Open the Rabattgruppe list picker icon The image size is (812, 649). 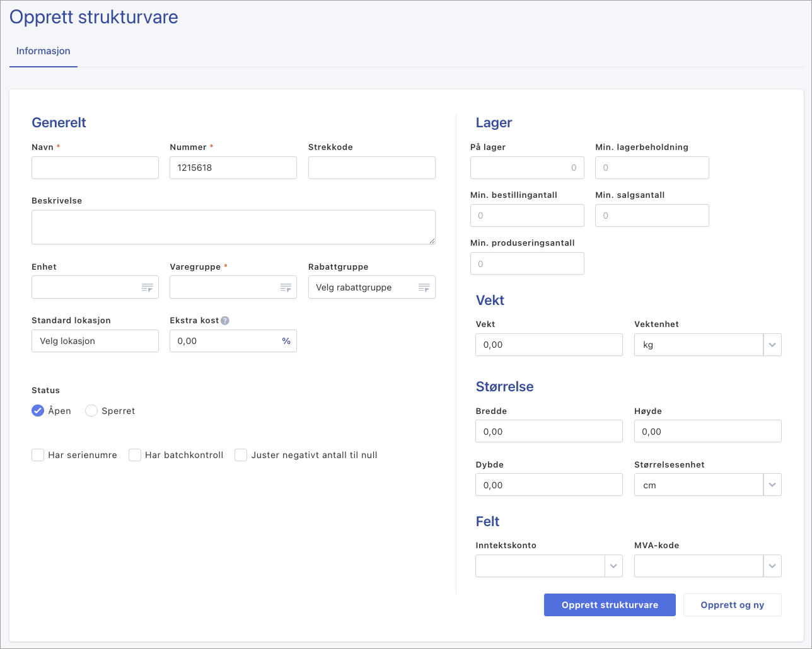[x=424, y=288]
